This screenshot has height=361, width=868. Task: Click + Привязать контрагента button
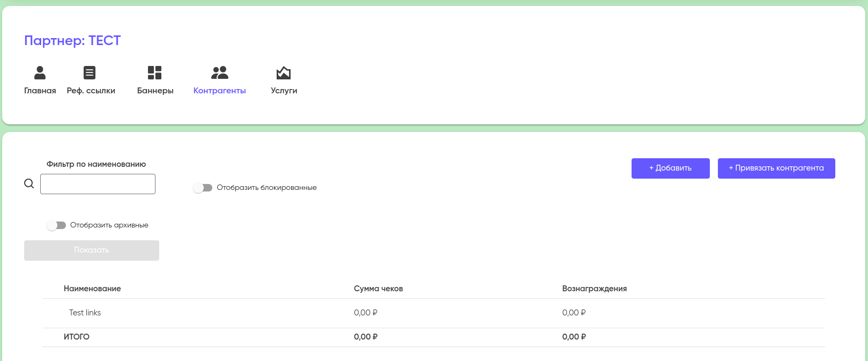pyautogui.click(x=776, y=168)
